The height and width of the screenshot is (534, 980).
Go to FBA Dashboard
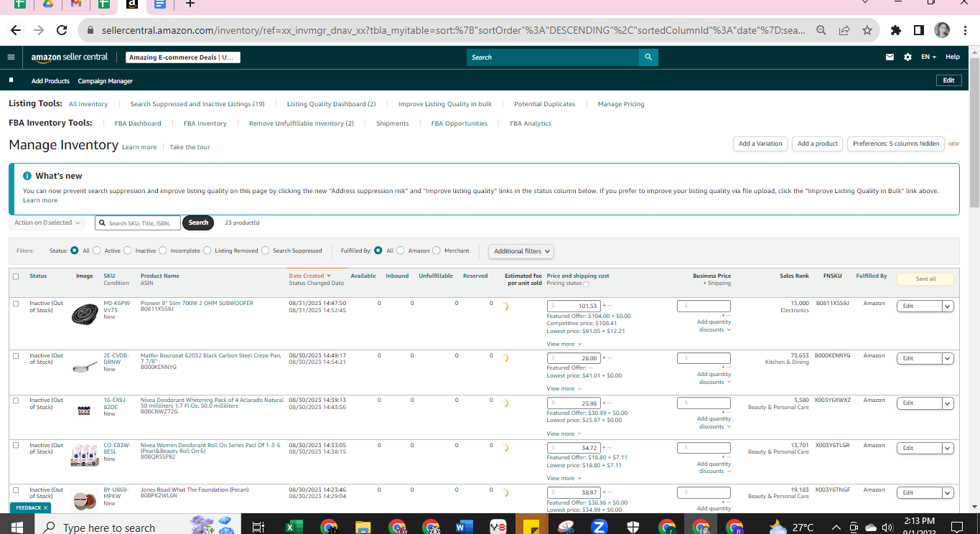(138, 123)
